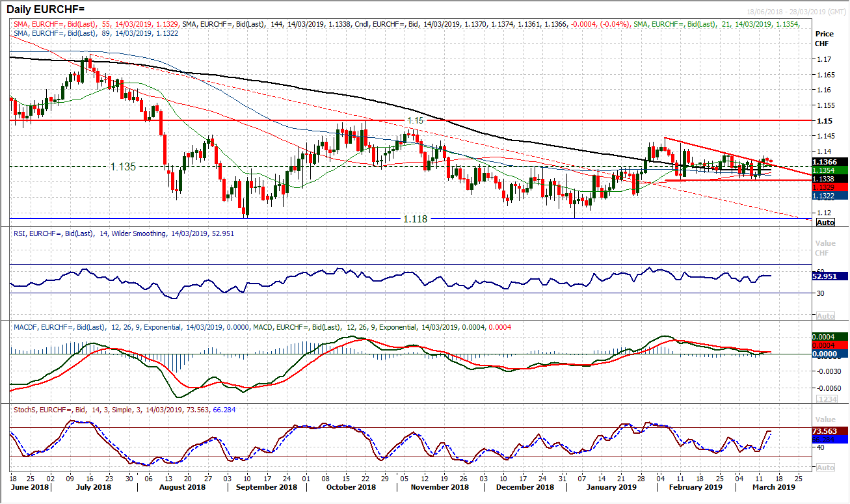Click the blue 1.1322 SMA value tag
Image resolution: width=850 pixels, height=504 pixels.
(828, 195)
